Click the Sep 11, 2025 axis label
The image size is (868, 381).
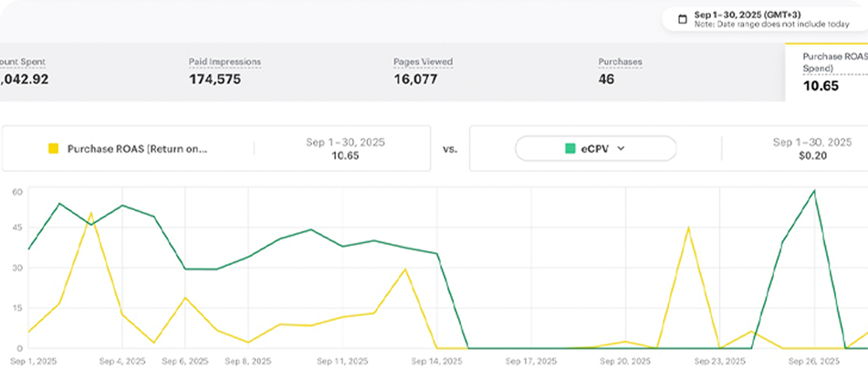342,361
